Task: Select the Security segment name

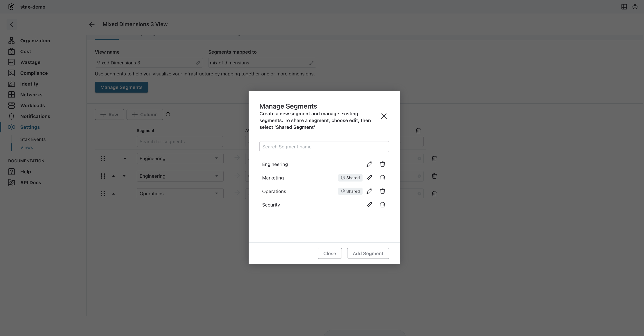Action: pyautogui.click(x=271, y=205)
